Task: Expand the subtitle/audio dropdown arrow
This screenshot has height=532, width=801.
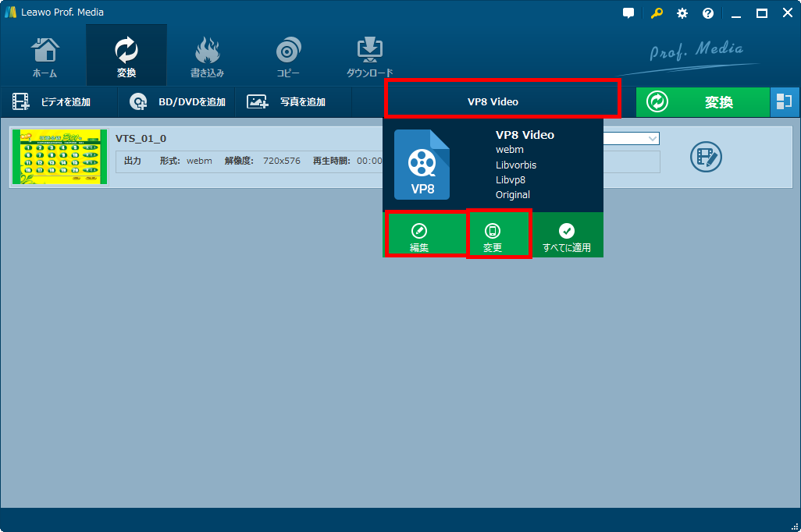Action: coord(653,138)
